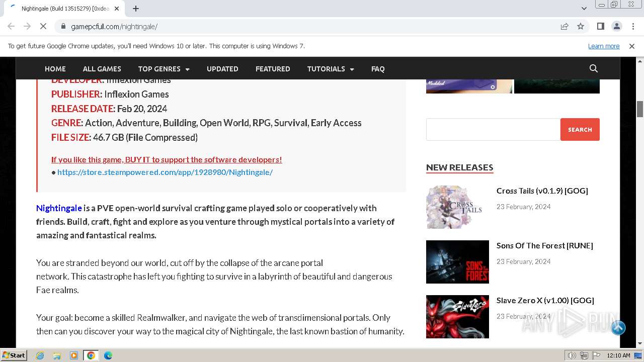Open Slave Zero X (v1.00) [GOG] title
This screenshot has height=362, width=644.
[x=545, y=300]
